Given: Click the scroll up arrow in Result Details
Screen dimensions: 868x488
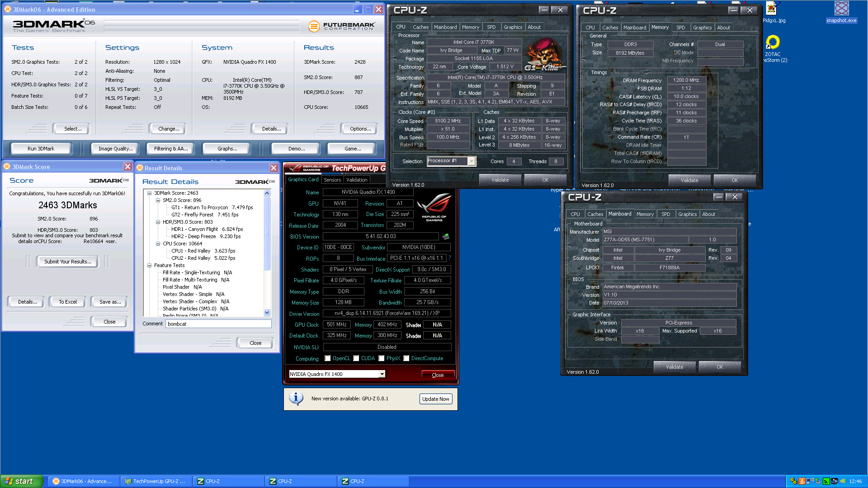Looking at the screenshot, I should pyautogui.click(x=267, y=193).
